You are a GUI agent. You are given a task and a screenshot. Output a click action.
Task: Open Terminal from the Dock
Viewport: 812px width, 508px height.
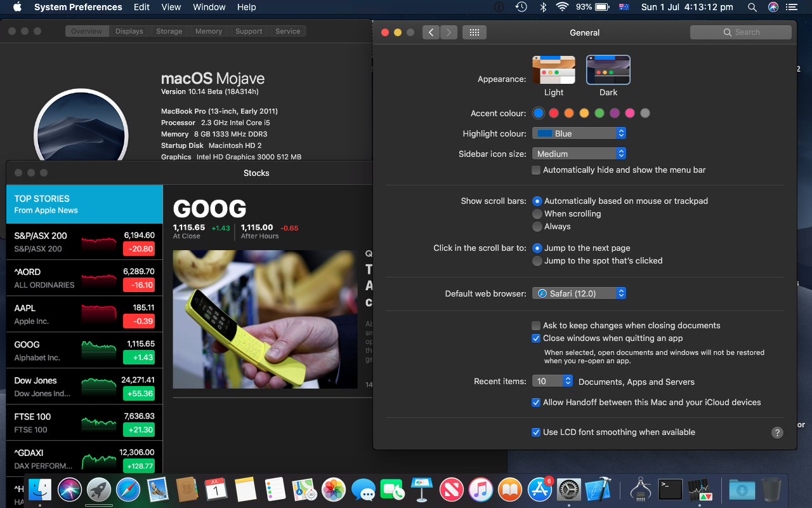pos(671,490)
